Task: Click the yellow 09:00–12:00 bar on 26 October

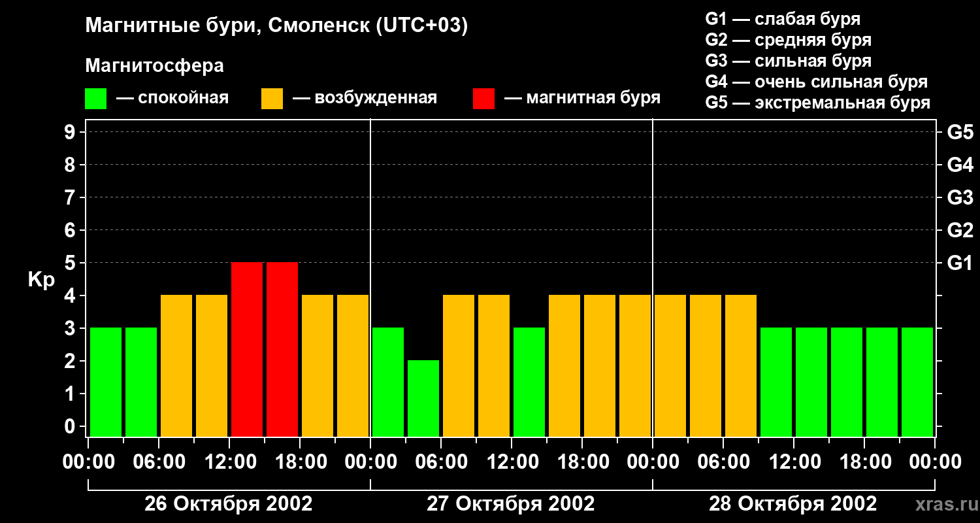Action: coord(212,365)
